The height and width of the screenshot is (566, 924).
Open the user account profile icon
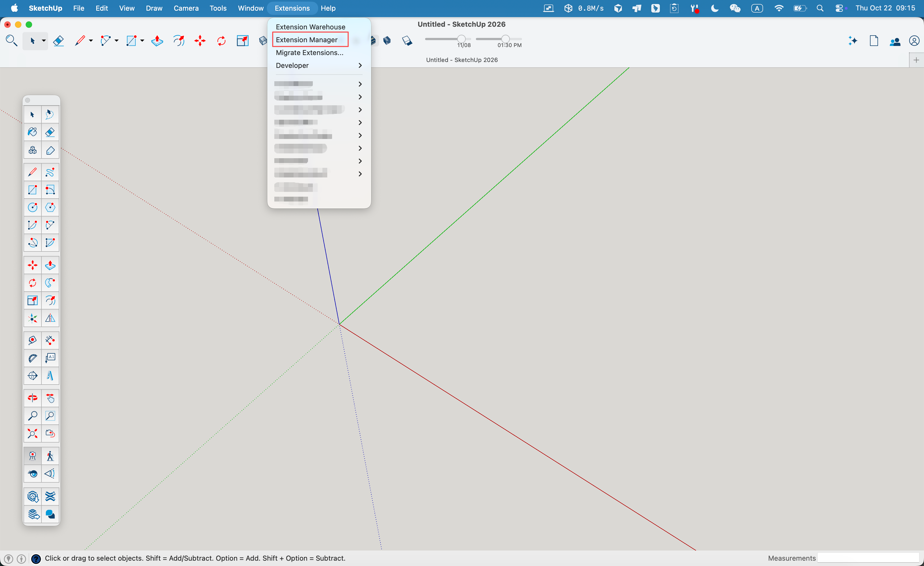[914, 41]
